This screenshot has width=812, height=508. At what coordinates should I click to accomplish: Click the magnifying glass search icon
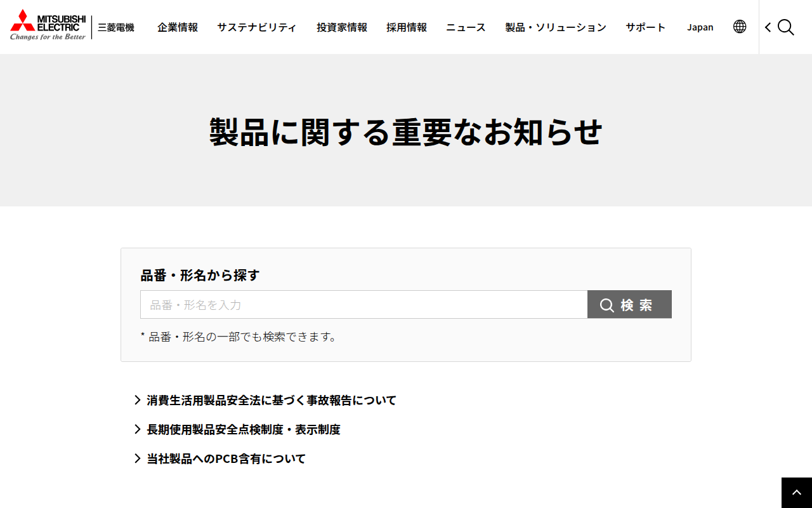[786, 28]
